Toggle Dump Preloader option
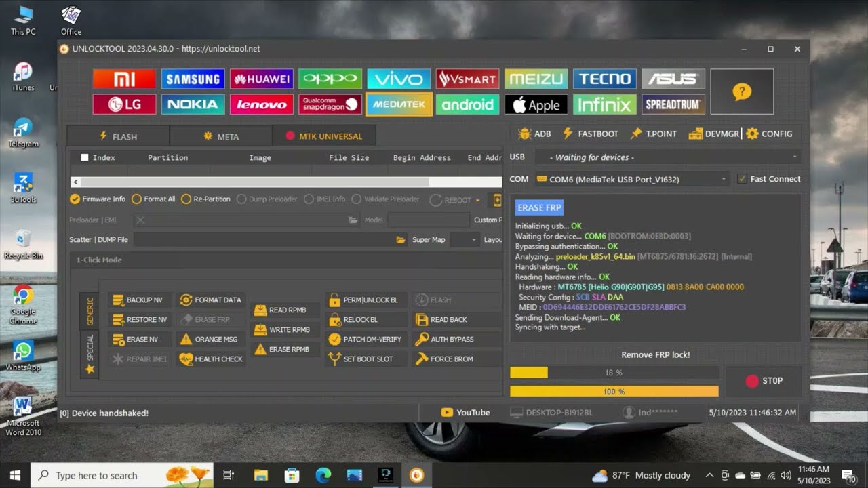Screen dimensions: 868x488 point(267,199)
